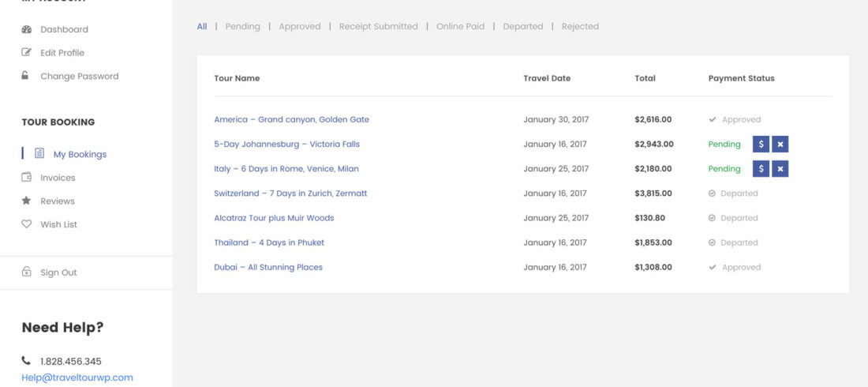Cancel the Johannesburg booking with the X icon
This screenshot has height=387, width=868.
pos(780,145)
